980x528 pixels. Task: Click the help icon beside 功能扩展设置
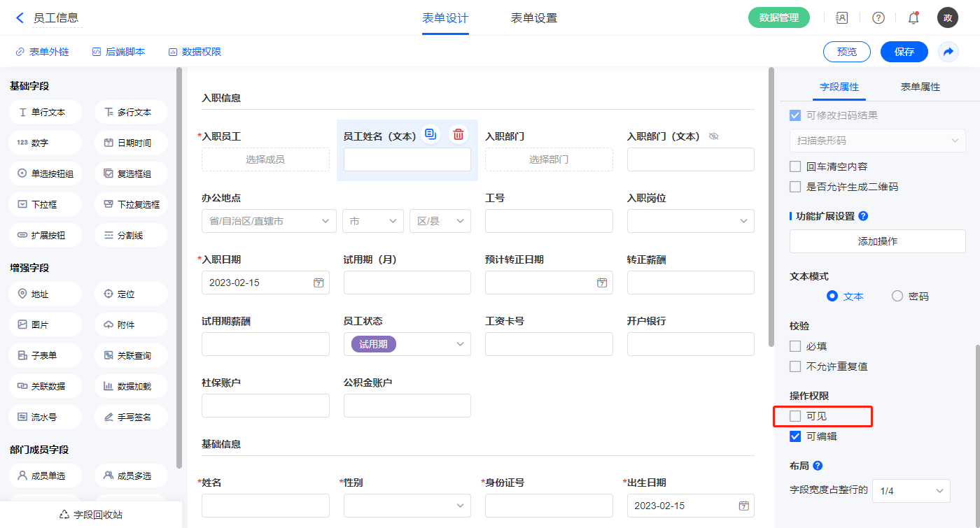click(863, 216)
